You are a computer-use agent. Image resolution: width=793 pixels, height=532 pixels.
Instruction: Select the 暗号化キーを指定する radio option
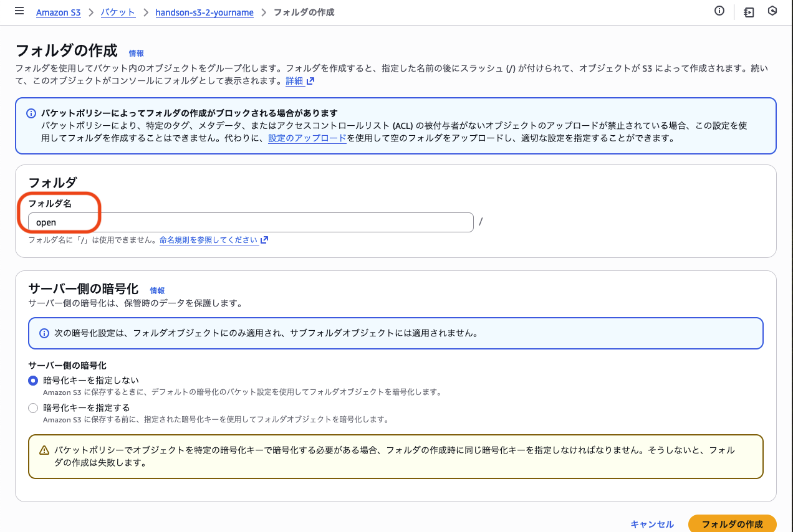[32, 407]
